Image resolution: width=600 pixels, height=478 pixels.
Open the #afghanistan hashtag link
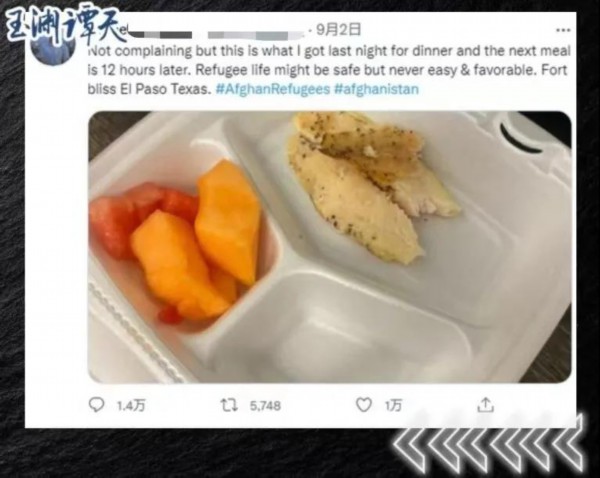click(x=377, y=89)
